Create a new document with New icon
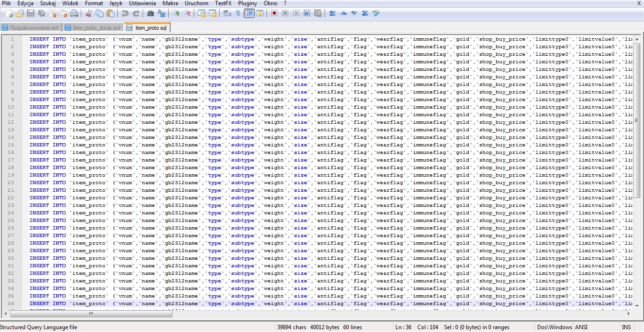 pos(9,13)
